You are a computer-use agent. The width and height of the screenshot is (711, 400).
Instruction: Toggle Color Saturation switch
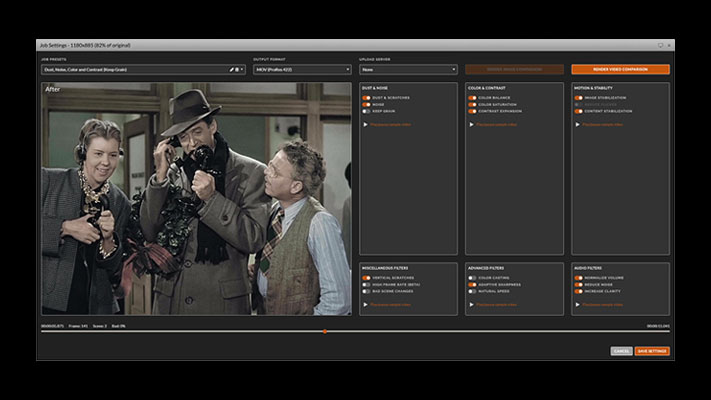coord(472,104)
